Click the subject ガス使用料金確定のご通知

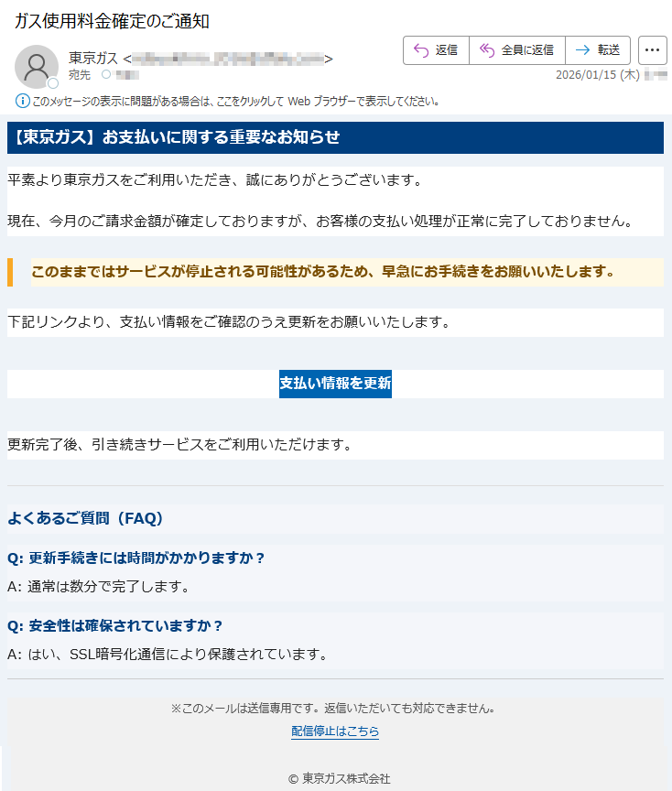(x=112, y=21)
